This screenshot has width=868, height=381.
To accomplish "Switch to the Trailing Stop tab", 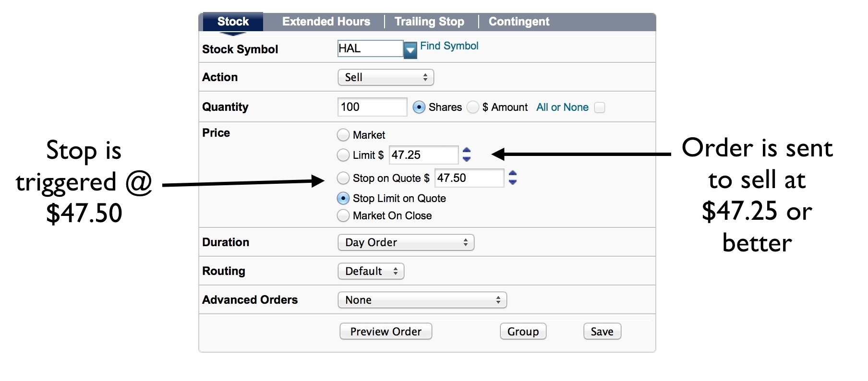I will pos(429,22).
